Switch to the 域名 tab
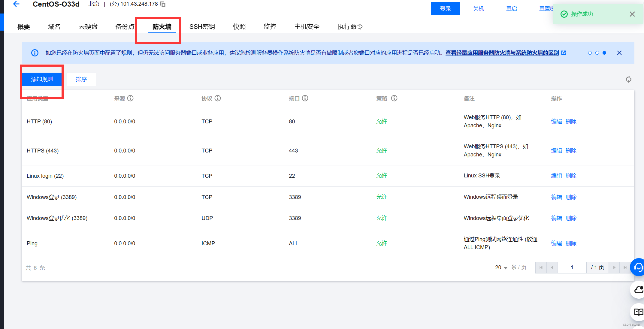The image size is (644, 329). click(54, 27)
